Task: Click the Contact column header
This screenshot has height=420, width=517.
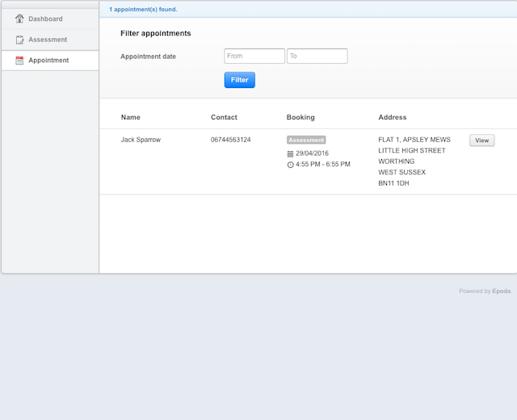Action: (224, 117)
